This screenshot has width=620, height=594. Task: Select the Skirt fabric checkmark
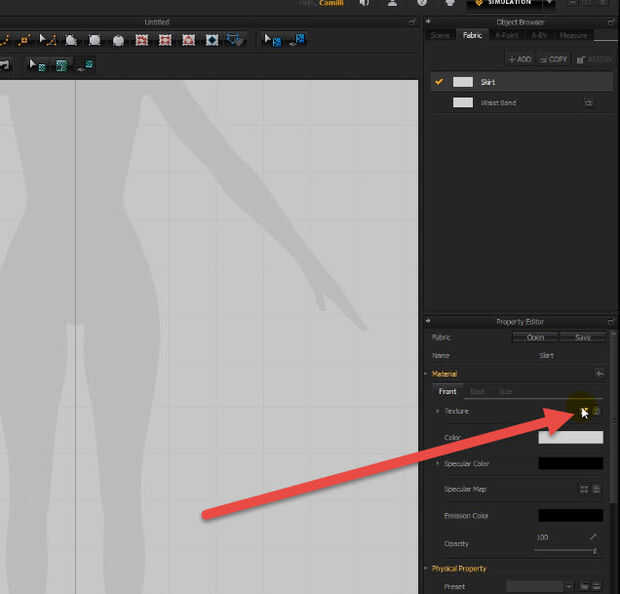(x=439, y=82)
